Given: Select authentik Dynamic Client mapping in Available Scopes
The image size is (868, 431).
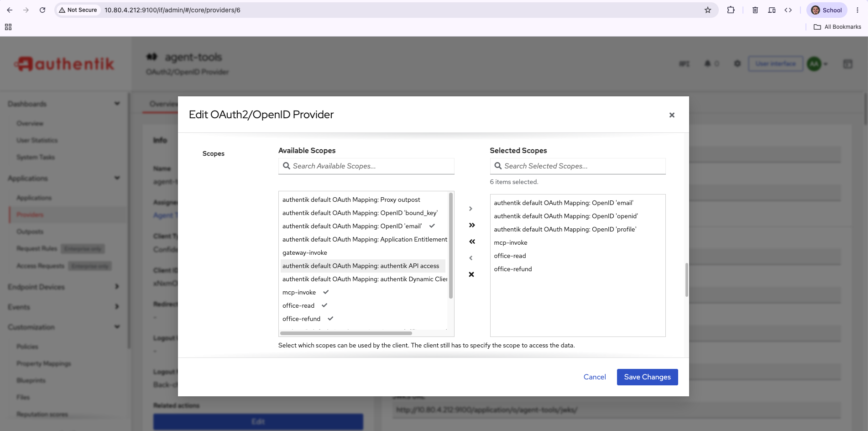Looking at the screenshot, I should pos(363,279).
